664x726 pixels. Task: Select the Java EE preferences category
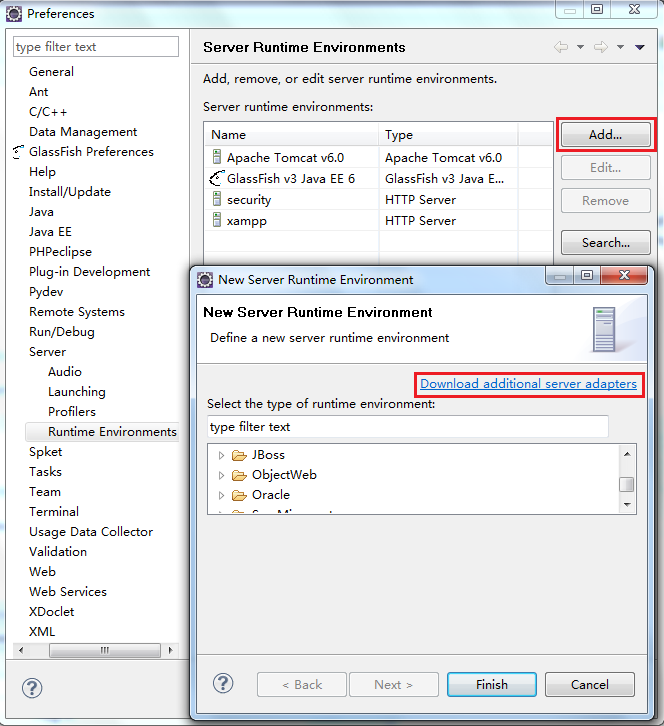[x=50, y=232]
